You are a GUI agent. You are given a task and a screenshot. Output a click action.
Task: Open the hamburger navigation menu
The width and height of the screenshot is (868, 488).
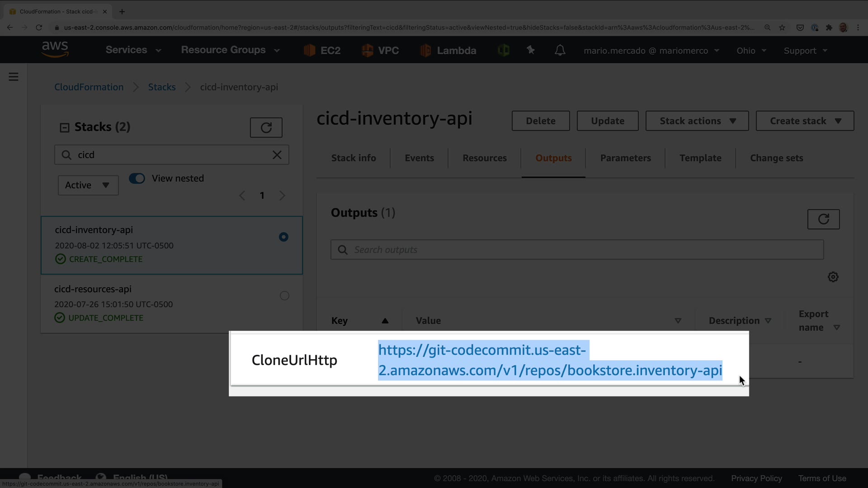coord(14,77)
